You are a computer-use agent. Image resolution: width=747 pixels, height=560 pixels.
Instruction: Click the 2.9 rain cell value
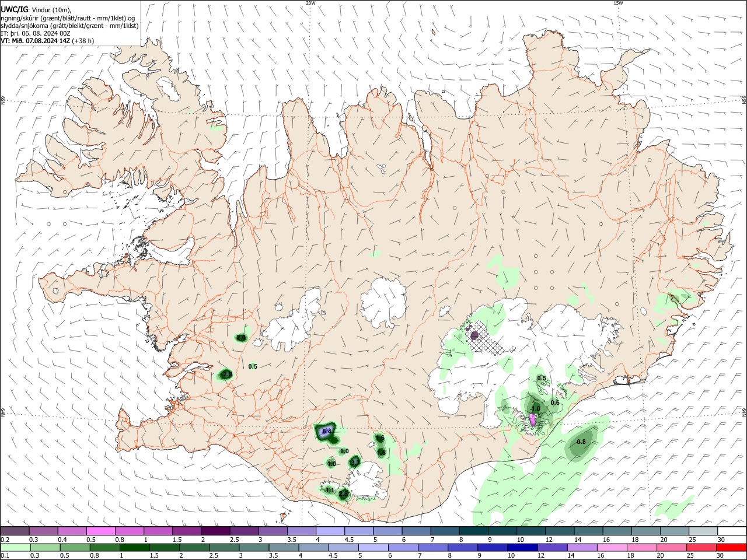coord(227,374)
